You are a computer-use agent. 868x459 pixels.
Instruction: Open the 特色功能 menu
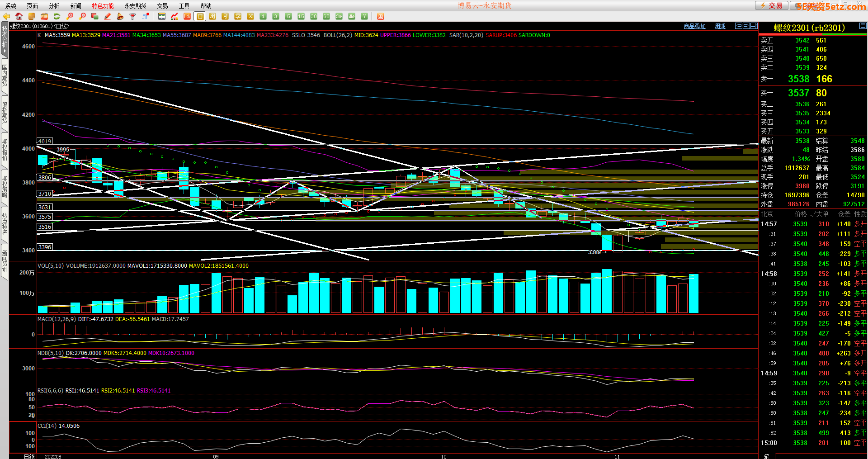[x=103, y=6]
